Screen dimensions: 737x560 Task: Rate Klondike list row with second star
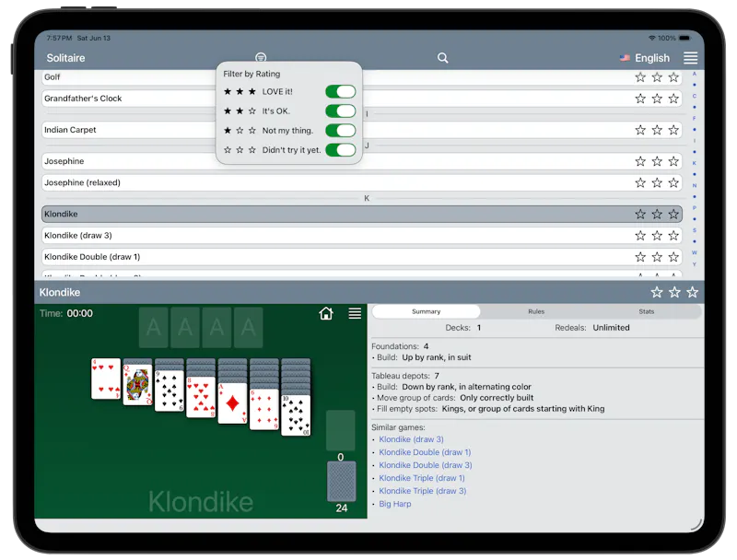[x=657, y=214]
